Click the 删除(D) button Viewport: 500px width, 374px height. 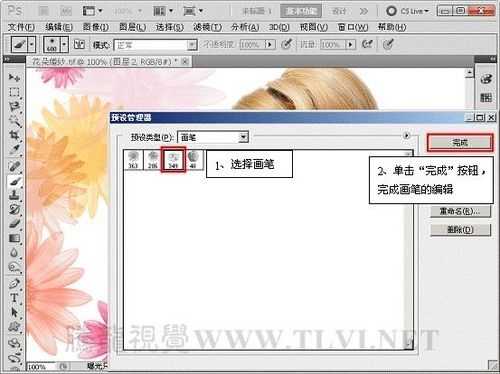[x=460, y=230]
